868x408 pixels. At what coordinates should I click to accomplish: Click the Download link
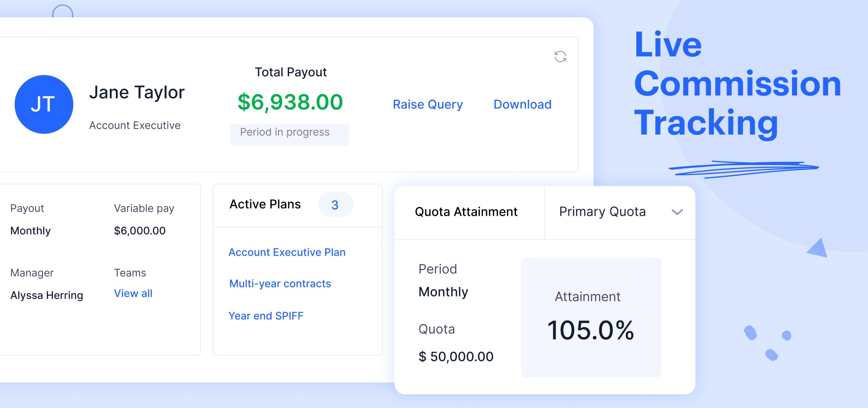pos(523,104)
